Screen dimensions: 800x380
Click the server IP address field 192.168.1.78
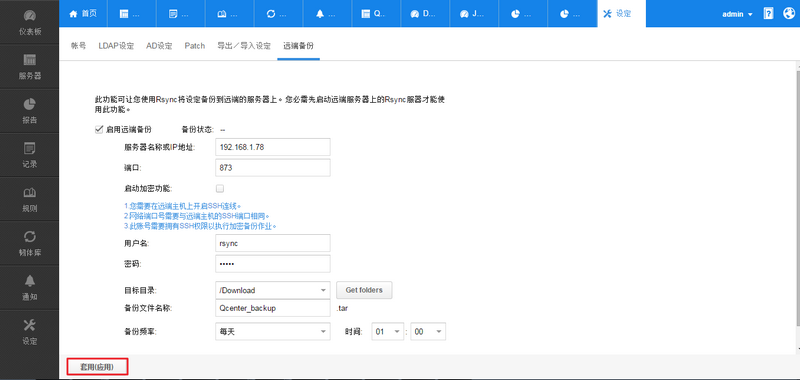point(273,147)
